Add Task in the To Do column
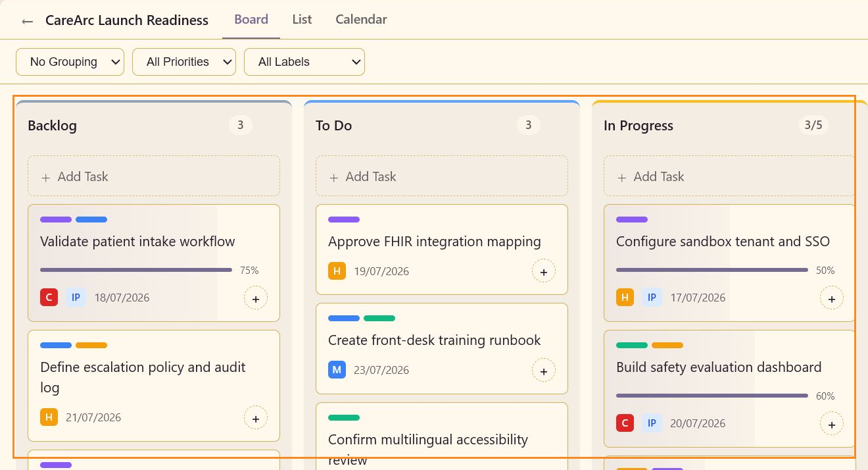Viewport: 868px width, 470px height. [442, 176]
